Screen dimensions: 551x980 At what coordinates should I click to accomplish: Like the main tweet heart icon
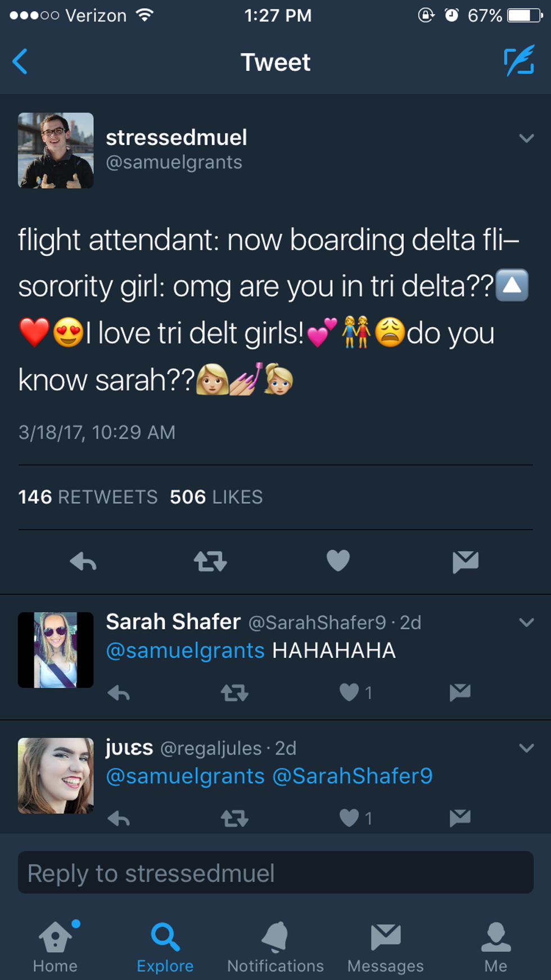coord(338,561)
